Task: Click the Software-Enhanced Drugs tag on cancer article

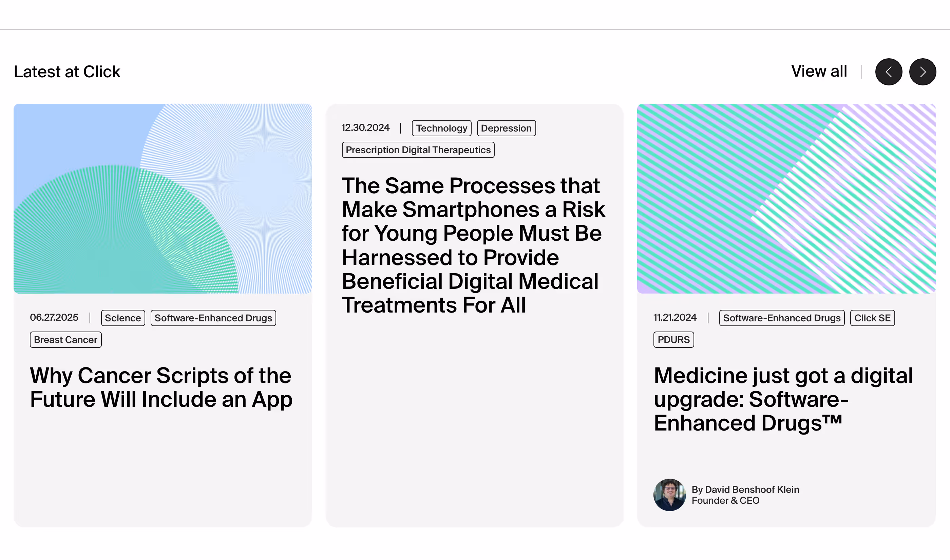Action: [x=213, y=318]
